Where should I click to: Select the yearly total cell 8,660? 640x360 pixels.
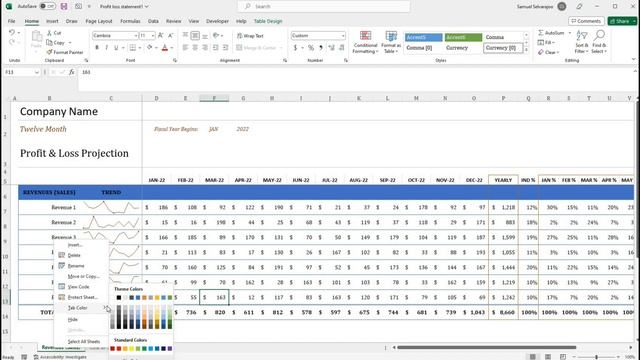click(x=503, y=312)
